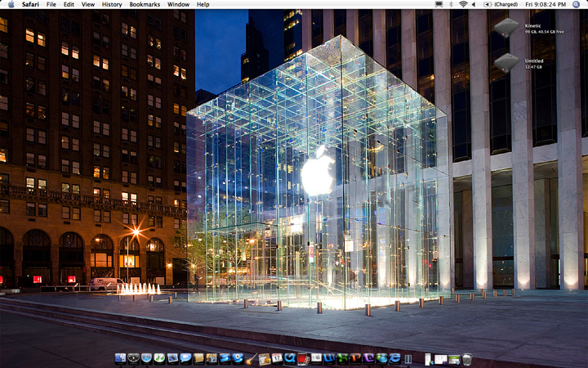Open MSN Messenger blue buddy icon
This screenshot has width=588, height=368.
coord(381,358)
